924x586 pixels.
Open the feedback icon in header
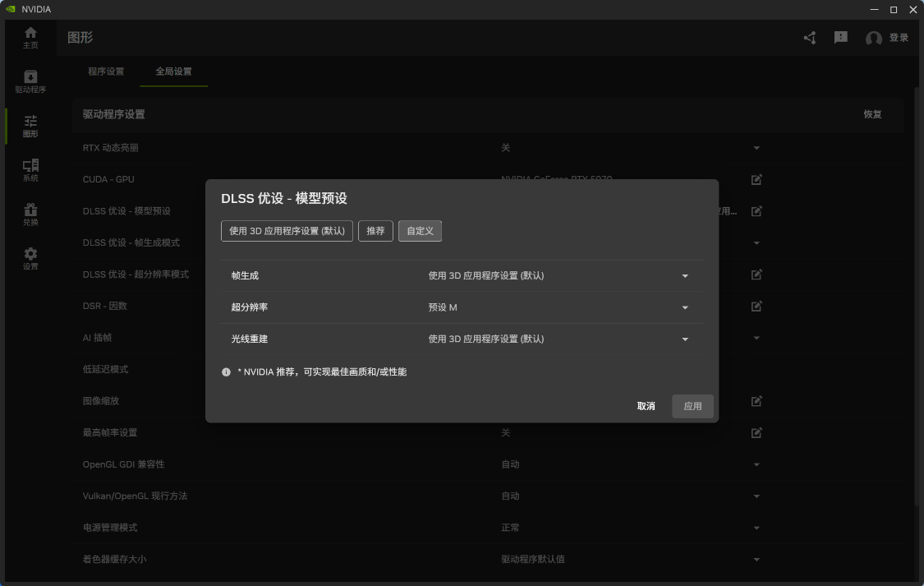click(x=841, y=38)
